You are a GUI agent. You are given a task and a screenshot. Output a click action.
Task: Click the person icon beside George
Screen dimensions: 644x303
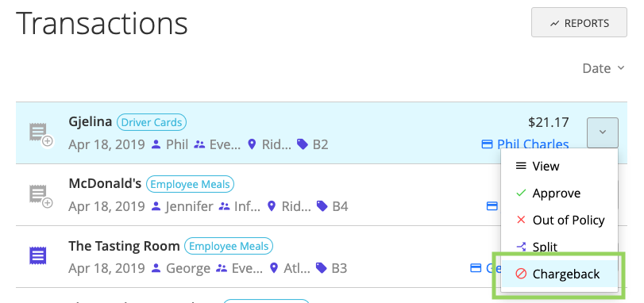click(156, 268)
